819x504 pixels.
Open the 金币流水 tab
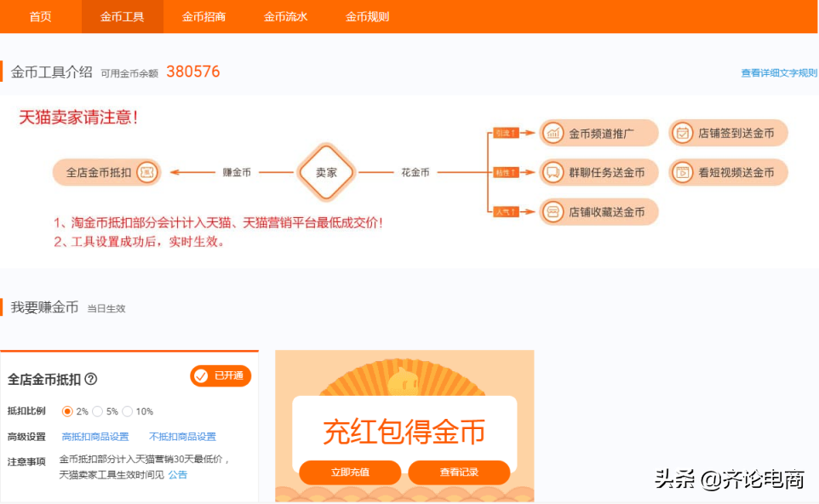coord(286,17)
